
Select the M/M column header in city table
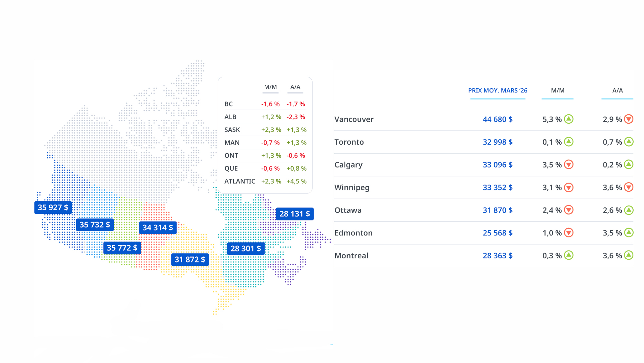[557, 91]
